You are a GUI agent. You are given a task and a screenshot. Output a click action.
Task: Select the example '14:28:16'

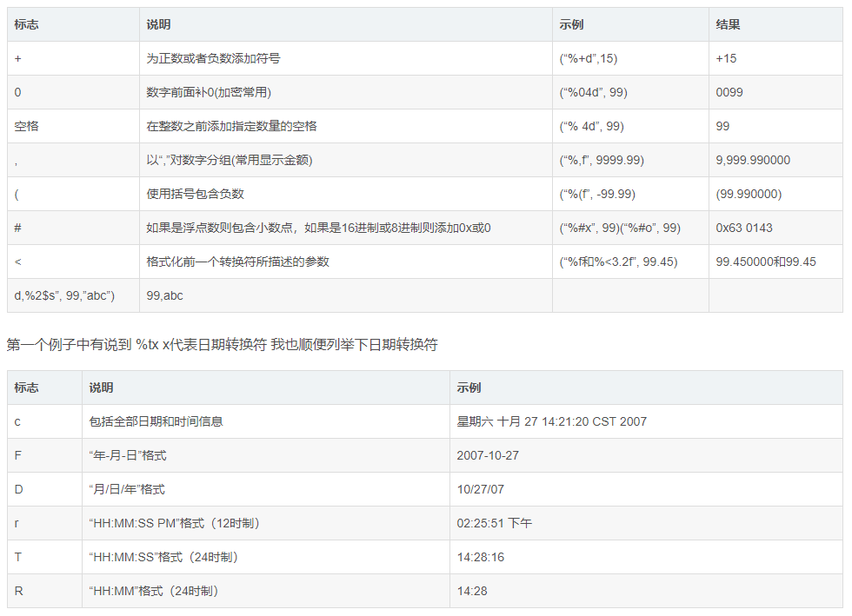480,557
